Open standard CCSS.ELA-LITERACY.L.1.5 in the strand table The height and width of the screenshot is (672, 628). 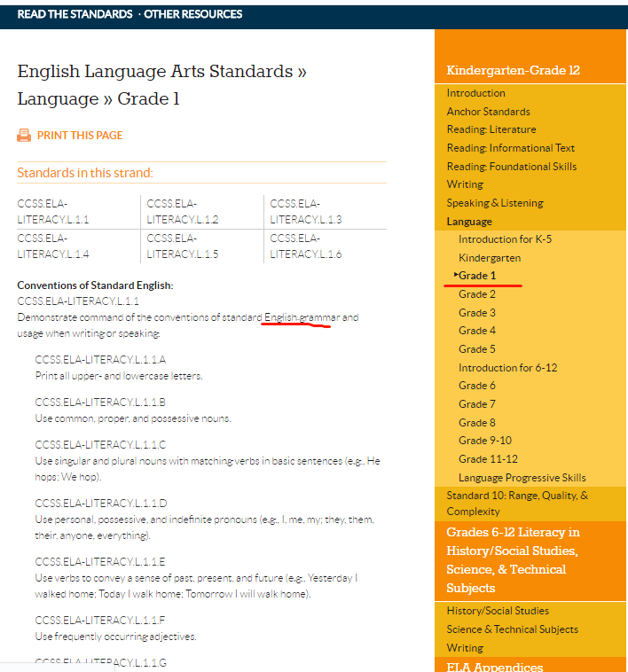pos(183,246)
